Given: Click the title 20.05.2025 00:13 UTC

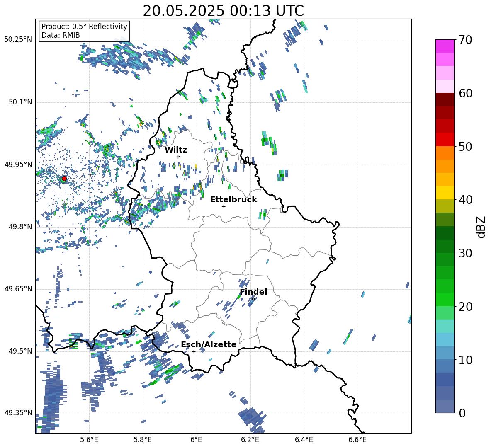Looking at the screenshot, I should point(223,11).
